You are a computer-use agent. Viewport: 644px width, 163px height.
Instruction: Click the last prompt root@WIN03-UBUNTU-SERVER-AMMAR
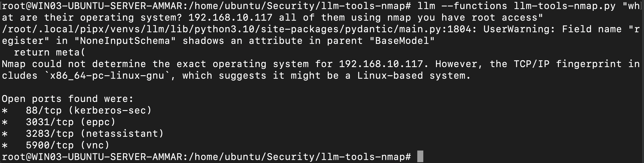tap(92, 157)
